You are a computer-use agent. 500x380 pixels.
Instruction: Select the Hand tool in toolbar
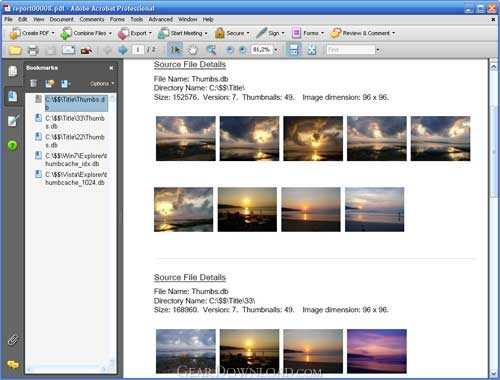[192, 50]
